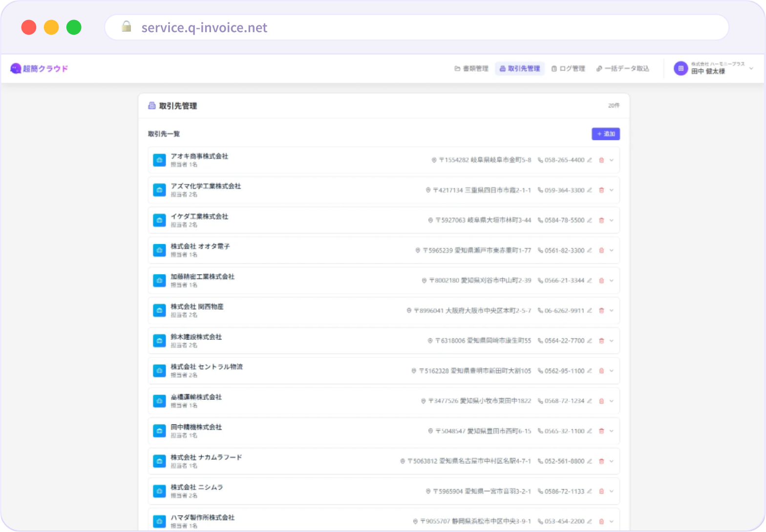The height and width of the screenshot is (532, 766).
Task: Edit 株式会社 関西物産 entry
Action: [590, 310]
